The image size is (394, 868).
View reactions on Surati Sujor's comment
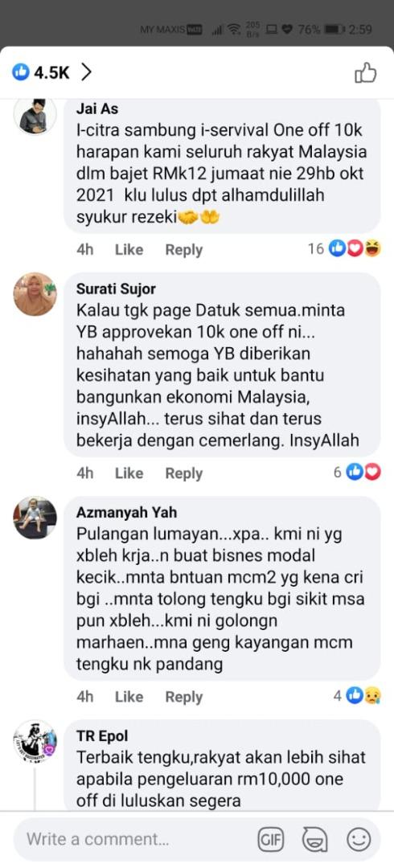(358, 472)
